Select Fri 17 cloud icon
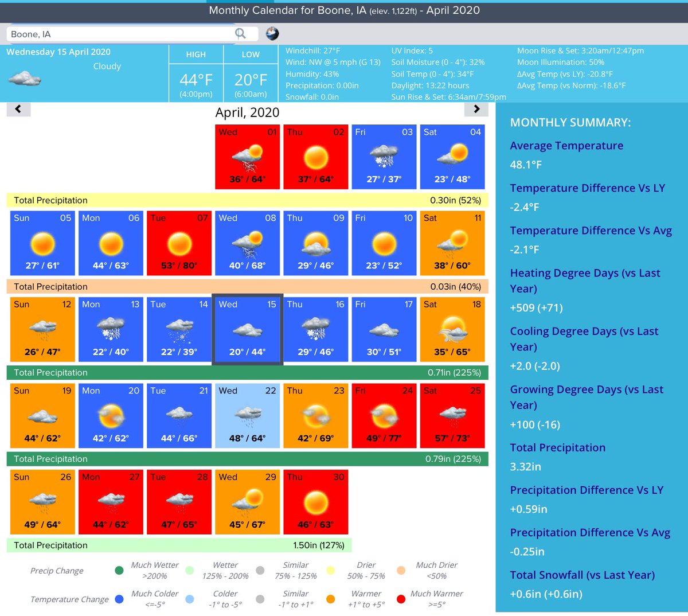Image resolution: width=688 pixels, height=616 pixels. click(384, 330)
